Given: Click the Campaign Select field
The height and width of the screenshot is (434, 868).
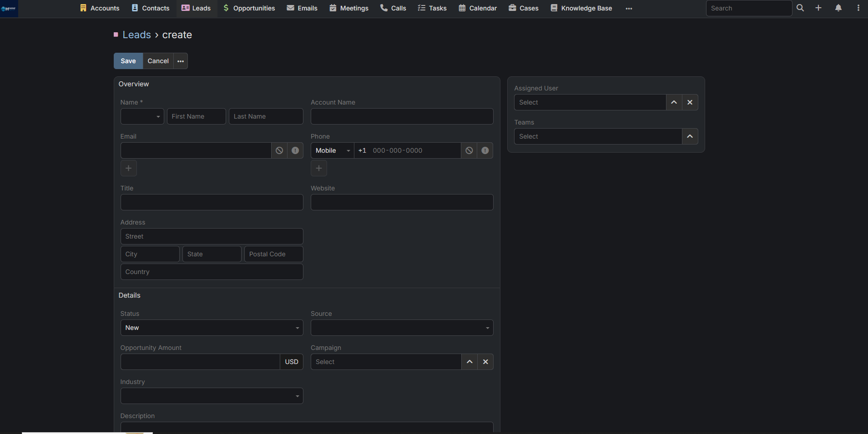Looking at the screenshot, I should pyautogui.click(x=386, y=362).
